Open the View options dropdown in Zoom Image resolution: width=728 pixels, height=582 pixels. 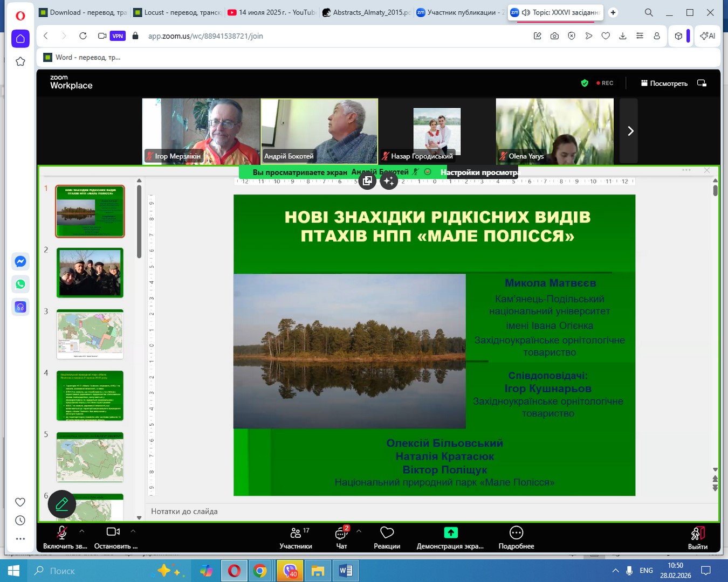[664, 84]
